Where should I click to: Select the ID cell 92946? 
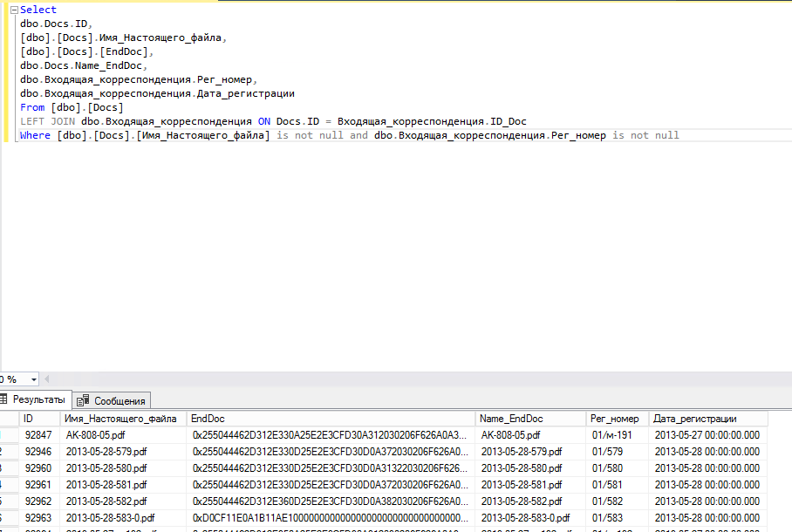[x=39, y=452]
